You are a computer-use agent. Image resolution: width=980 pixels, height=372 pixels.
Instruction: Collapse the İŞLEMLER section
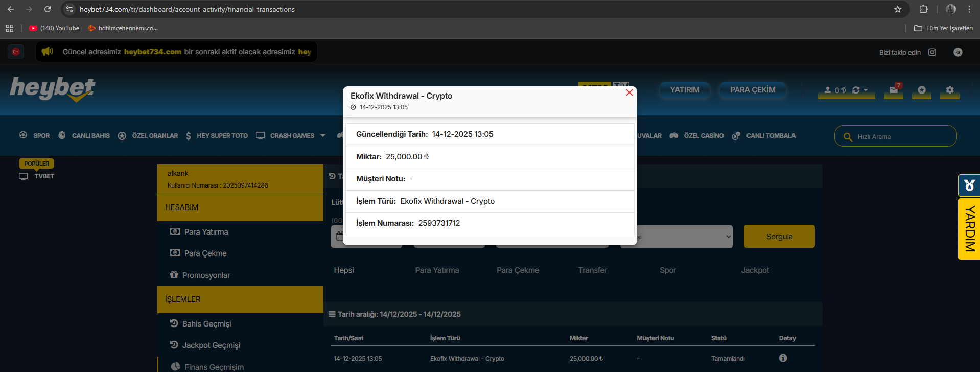(240, 299)
